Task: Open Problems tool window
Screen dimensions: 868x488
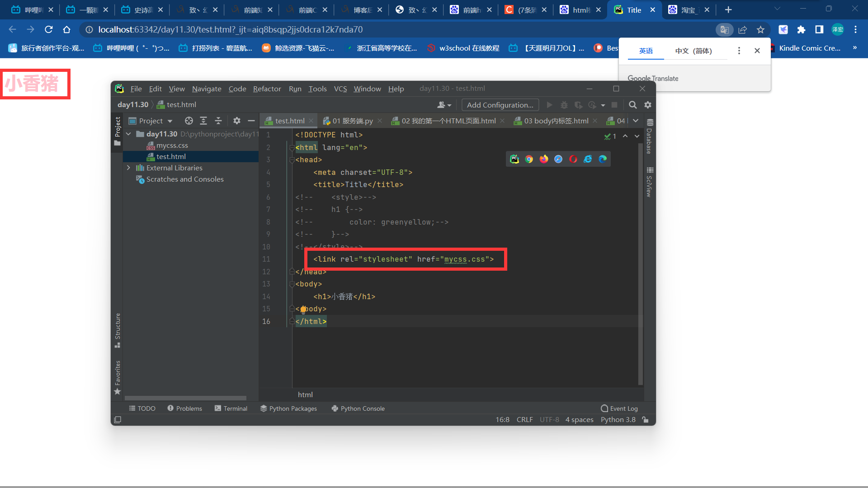Action: coord(184,408)
